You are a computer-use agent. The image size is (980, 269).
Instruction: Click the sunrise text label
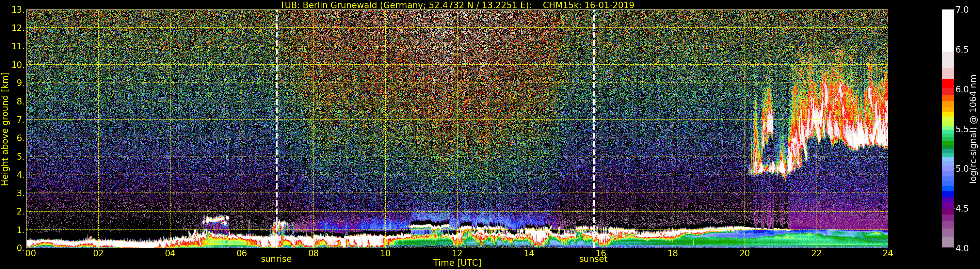[x=276, y=259]
